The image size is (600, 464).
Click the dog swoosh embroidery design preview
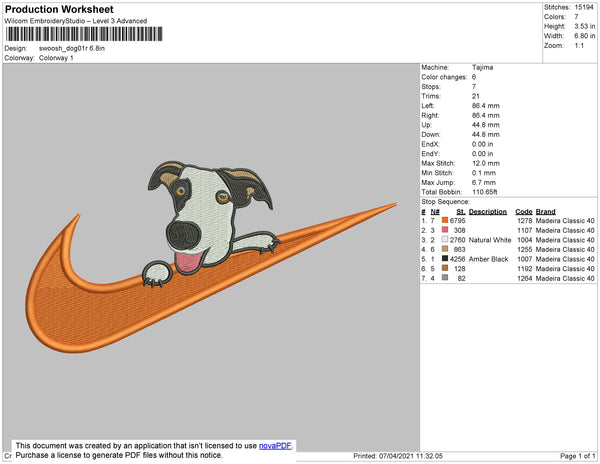(x=210, y=257)
